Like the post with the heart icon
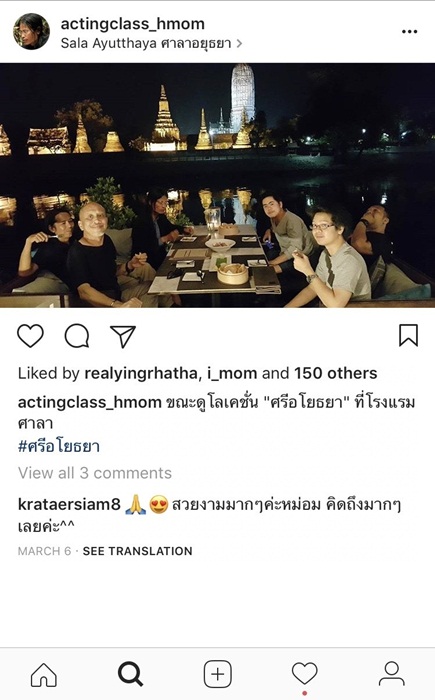 [x=30, y=336]
